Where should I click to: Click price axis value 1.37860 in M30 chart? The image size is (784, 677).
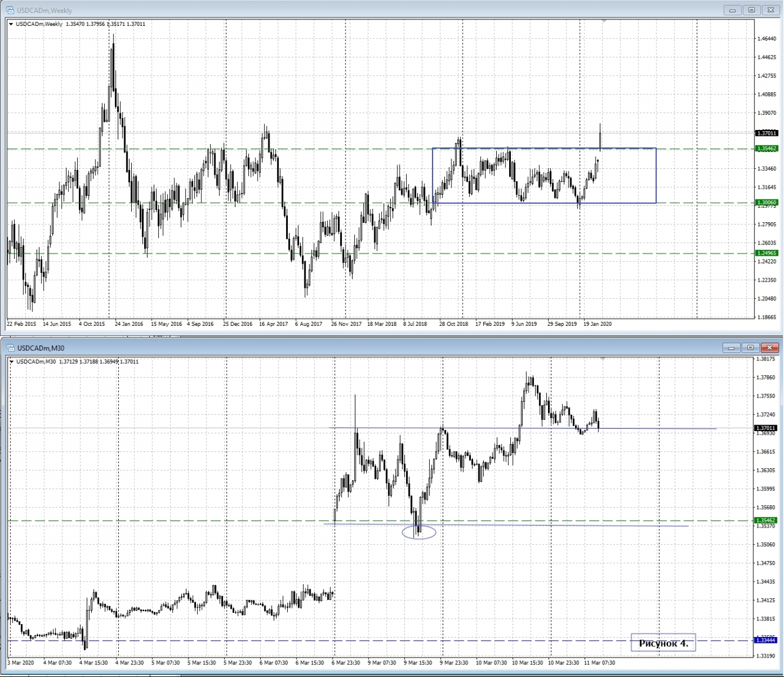pos(766,378)
